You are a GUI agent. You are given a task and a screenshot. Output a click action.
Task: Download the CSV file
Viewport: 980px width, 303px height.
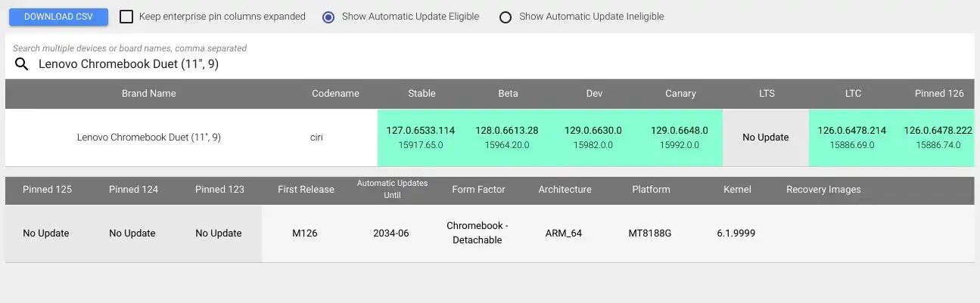[x=58, y=17]
